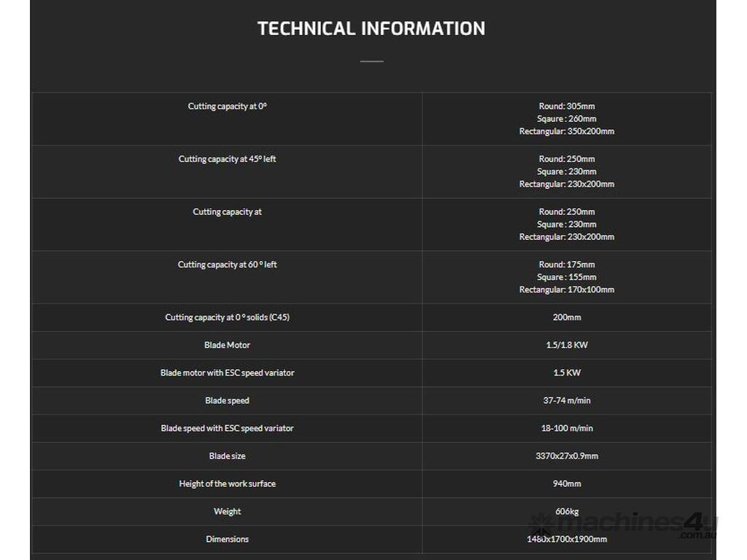Select the '3370x27x0.9mm' blade size value

pos(567,456)
